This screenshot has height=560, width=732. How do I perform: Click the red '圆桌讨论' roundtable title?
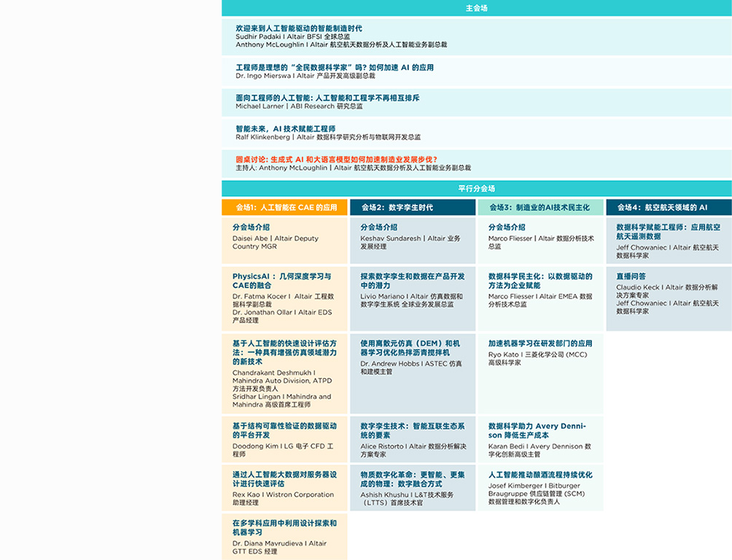point(336,159)
